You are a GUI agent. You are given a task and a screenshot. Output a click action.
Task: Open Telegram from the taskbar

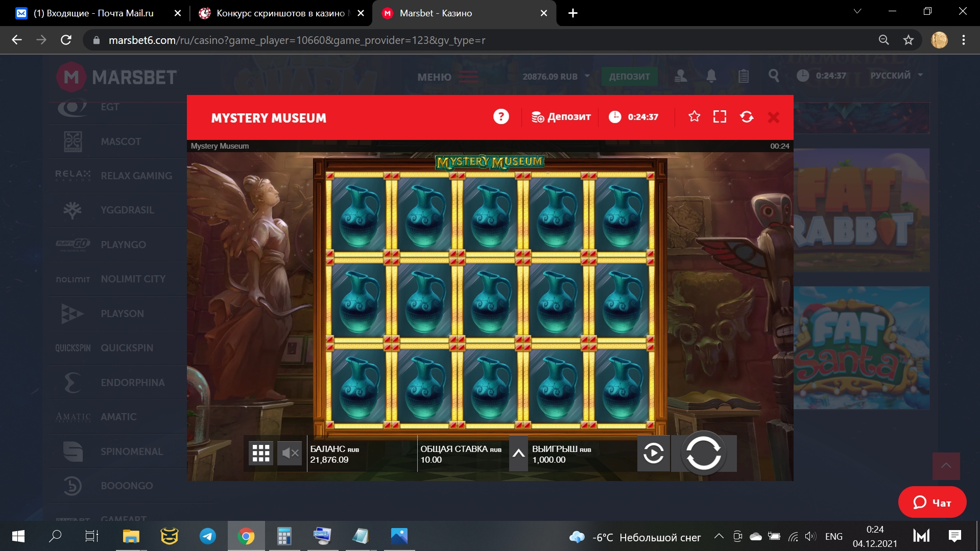point(207,536)
